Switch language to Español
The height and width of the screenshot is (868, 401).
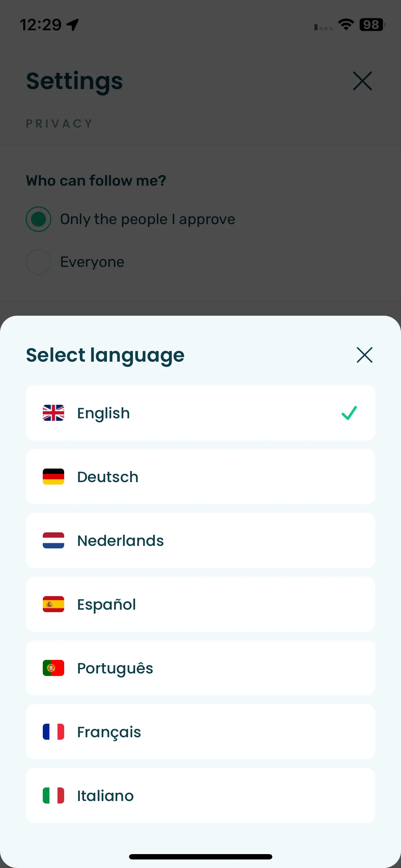200,604
